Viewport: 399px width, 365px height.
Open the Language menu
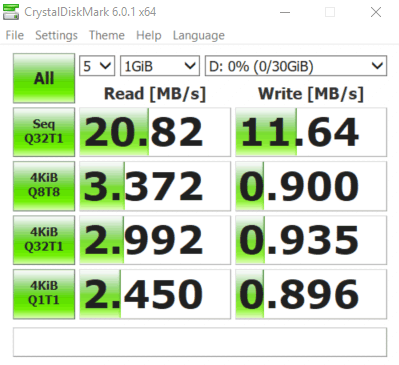[x=199, y=35]
